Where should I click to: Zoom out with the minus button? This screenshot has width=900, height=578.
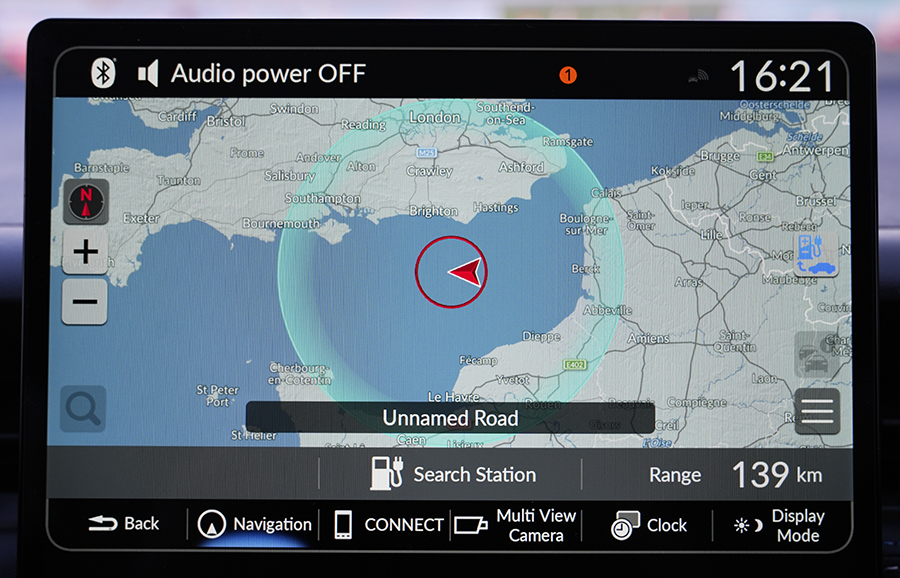85,302
